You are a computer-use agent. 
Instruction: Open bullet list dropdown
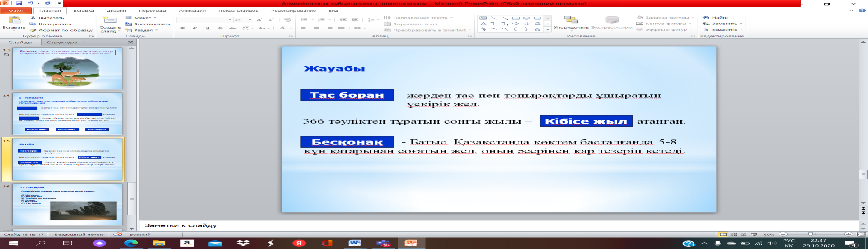tap(312, 20)
